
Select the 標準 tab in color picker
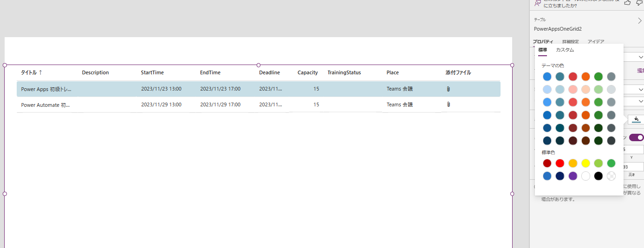click(542, 50)
